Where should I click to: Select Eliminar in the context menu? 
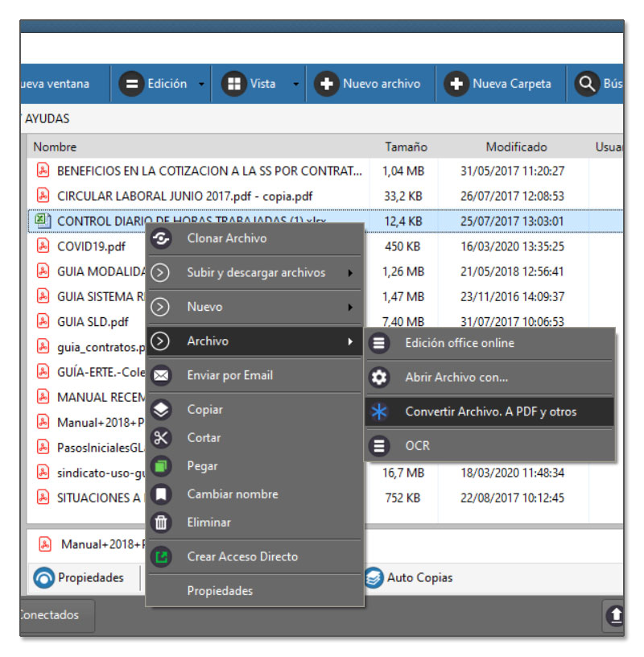(254, 523)
